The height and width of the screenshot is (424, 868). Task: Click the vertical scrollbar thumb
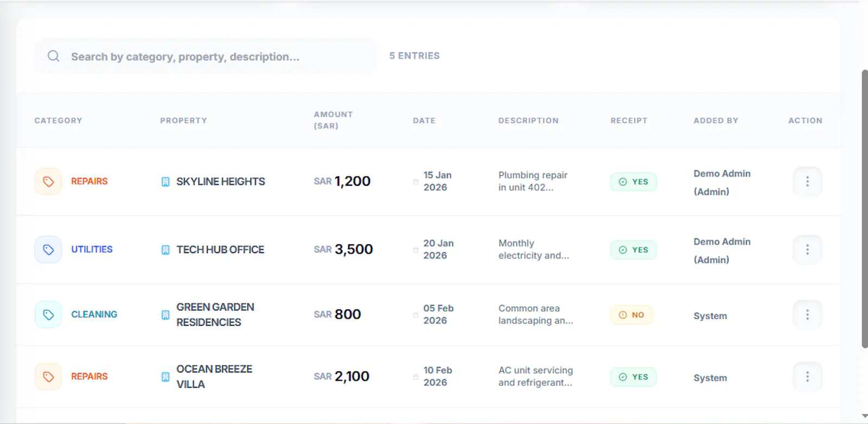tap(865, 209)
